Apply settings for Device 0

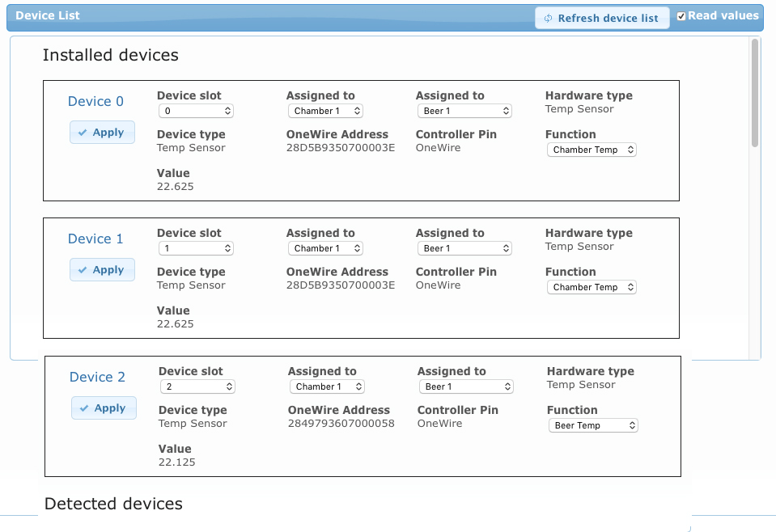click(102, 133)
